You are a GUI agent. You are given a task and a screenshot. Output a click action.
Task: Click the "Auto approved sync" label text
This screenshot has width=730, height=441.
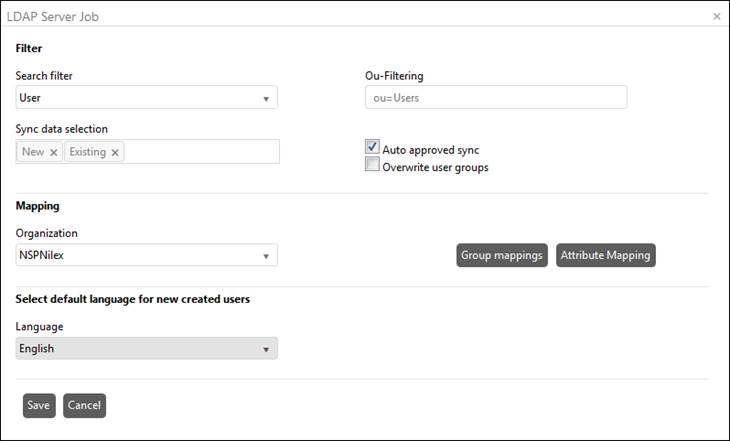point(430,150)
